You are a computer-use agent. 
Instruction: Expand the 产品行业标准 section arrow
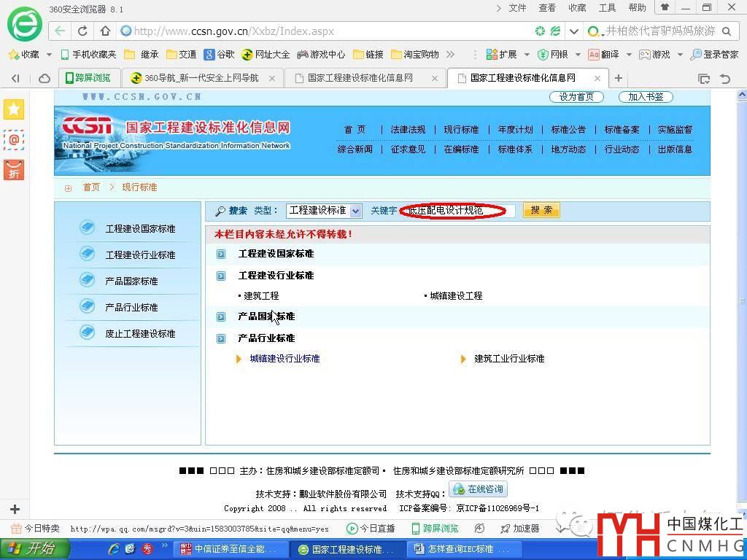coord(221,338)
